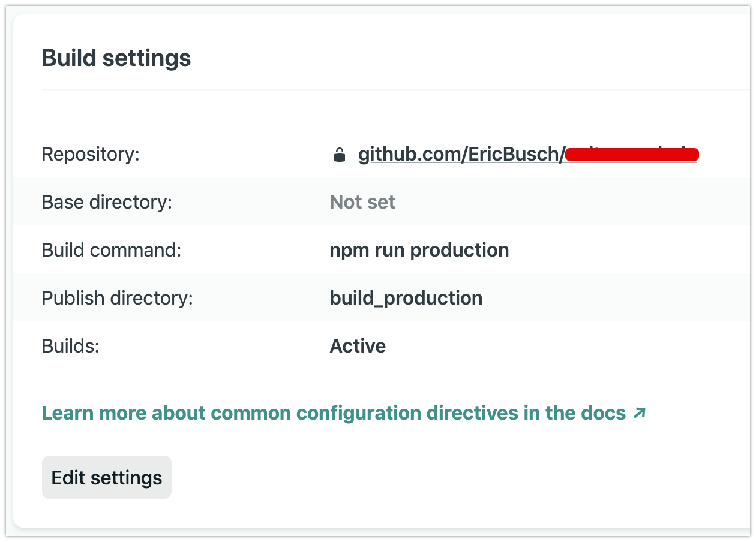Click the Active status under Builds
This screenshot has width=756, height=542.
tap(358, 346)
